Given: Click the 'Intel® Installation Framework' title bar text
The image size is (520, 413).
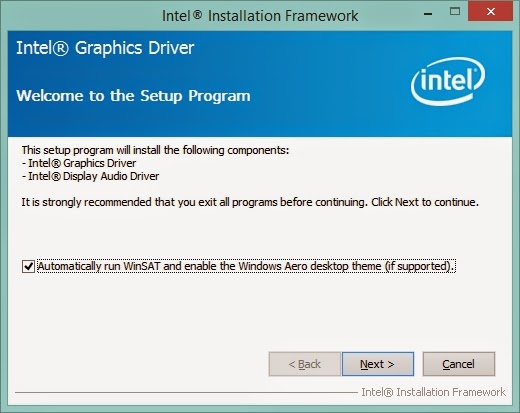Looking at the screenshot, I should point(260,16).
